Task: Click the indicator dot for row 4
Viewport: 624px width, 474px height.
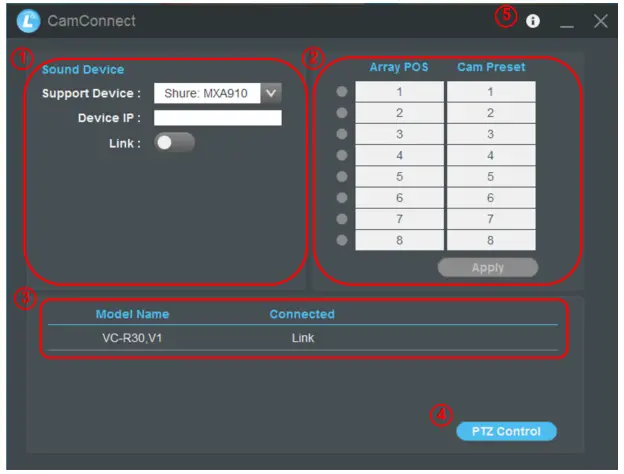Action: click(x=341, y=155)
